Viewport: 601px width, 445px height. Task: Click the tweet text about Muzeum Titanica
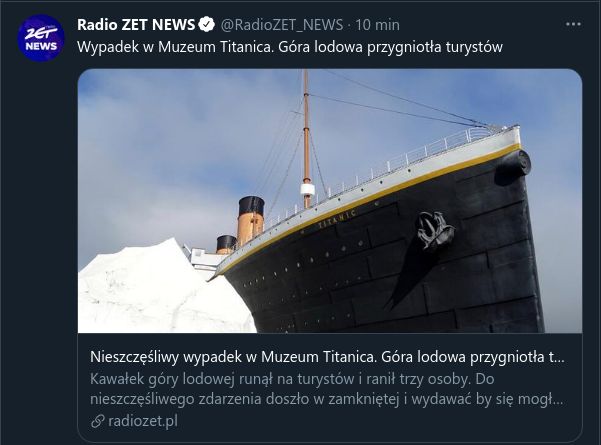tap(290, 47)
